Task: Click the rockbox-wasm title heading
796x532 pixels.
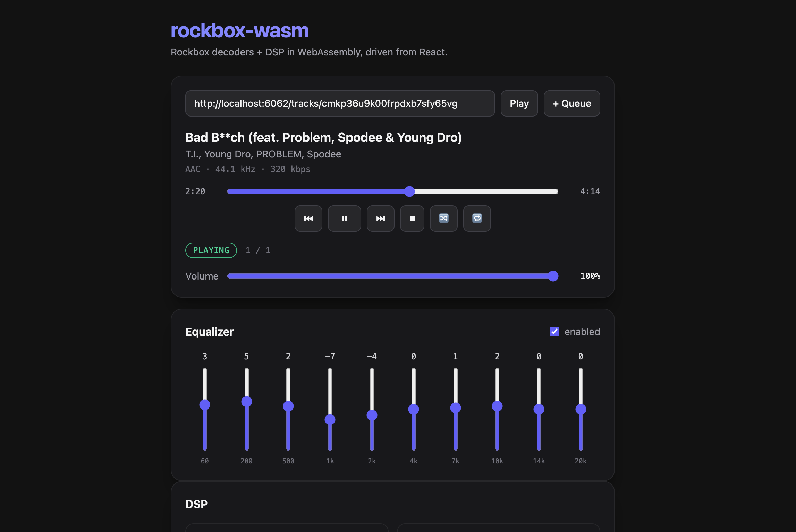Action: coord(239,31)
